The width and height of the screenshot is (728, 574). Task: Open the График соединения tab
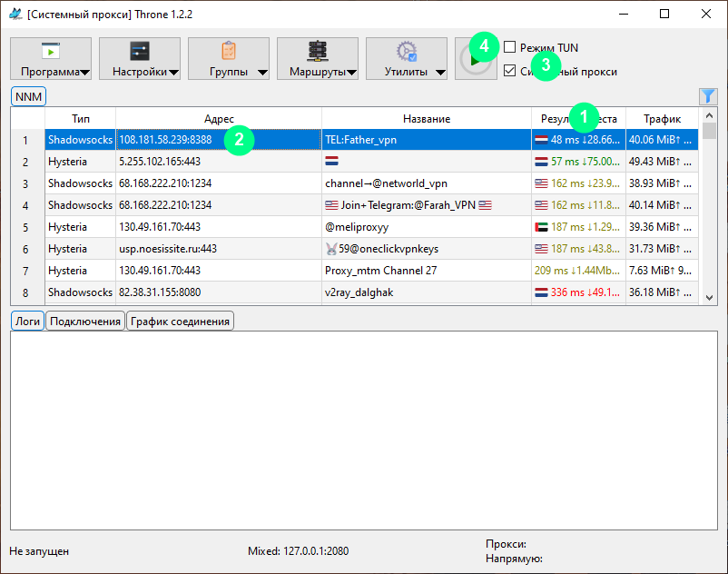[x=180, y=322]
